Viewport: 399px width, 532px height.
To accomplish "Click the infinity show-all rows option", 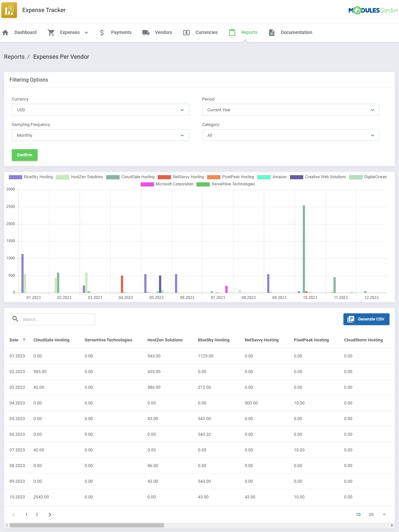I will point(384,515).
